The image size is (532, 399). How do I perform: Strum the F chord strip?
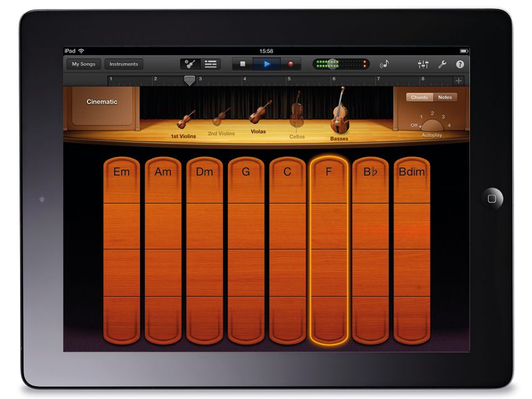tap(329, 250)
